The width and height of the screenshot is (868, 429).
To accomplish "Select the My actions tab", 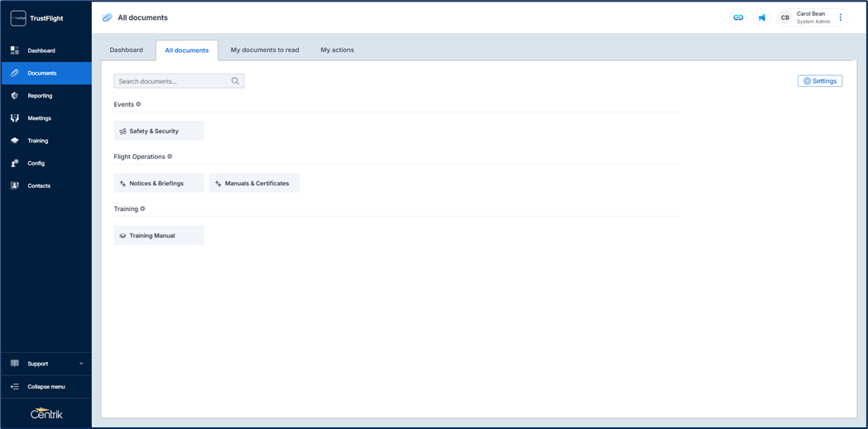I will click(x=337, y=50).
